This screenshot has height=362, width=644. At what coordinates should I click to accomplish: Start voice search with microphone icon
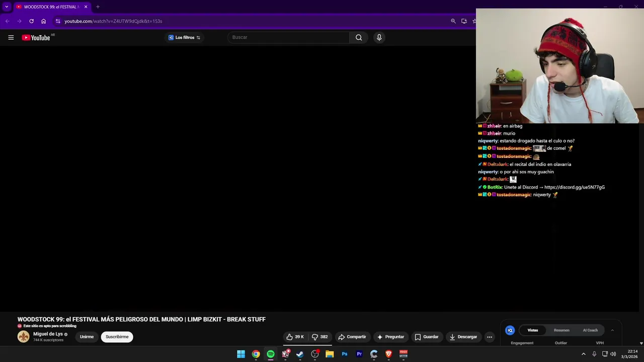(379, 37)
